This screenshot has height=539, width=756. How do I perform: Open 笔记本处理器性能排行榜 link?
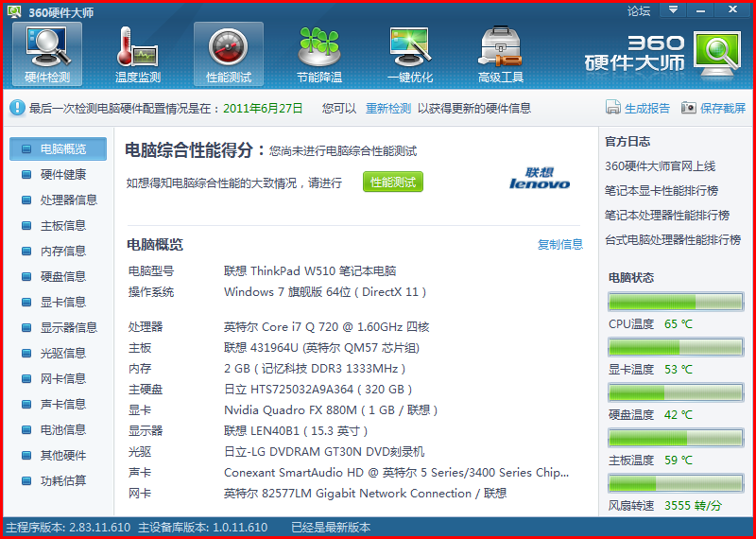667,216
